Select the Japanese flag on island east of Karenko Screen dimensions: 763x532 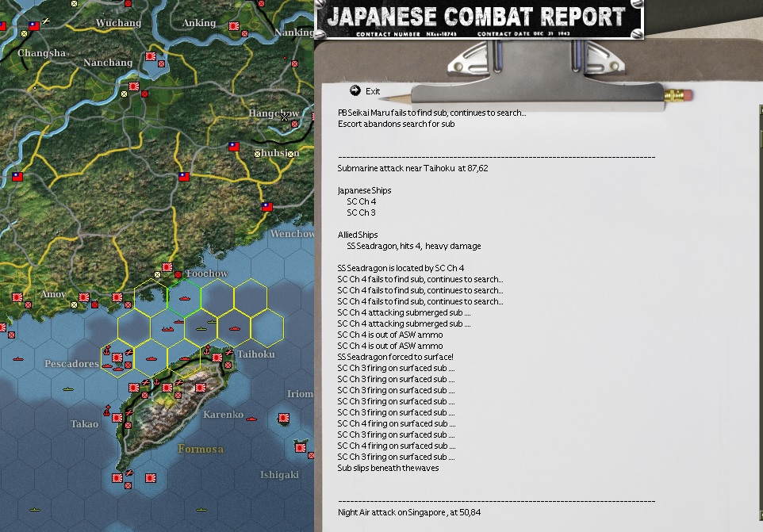pos(284,418)
